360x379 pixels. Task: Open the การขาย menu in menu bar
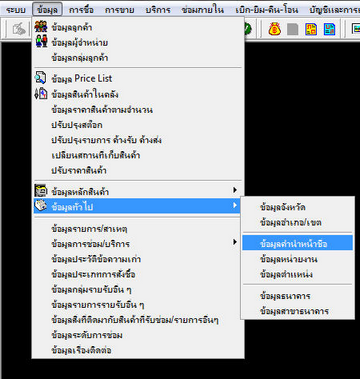tap(120, 10)
